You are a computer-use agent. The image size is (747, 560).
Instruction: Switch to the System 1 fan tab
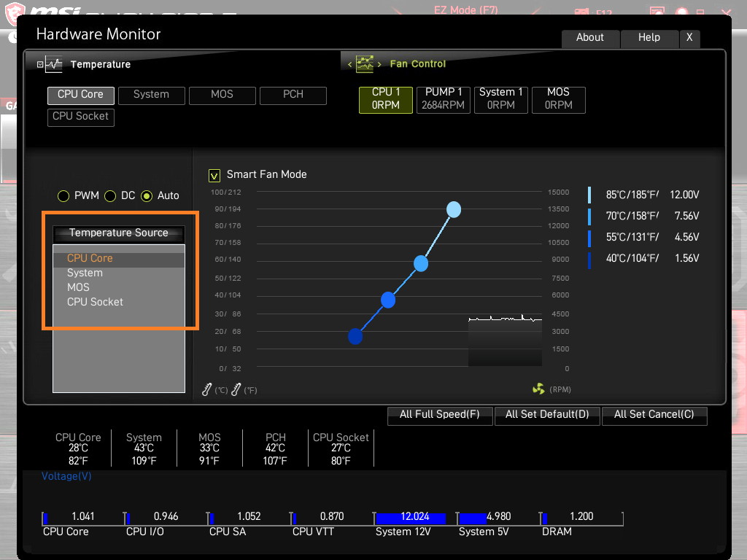pyautogui.click(x=500, y=98)
